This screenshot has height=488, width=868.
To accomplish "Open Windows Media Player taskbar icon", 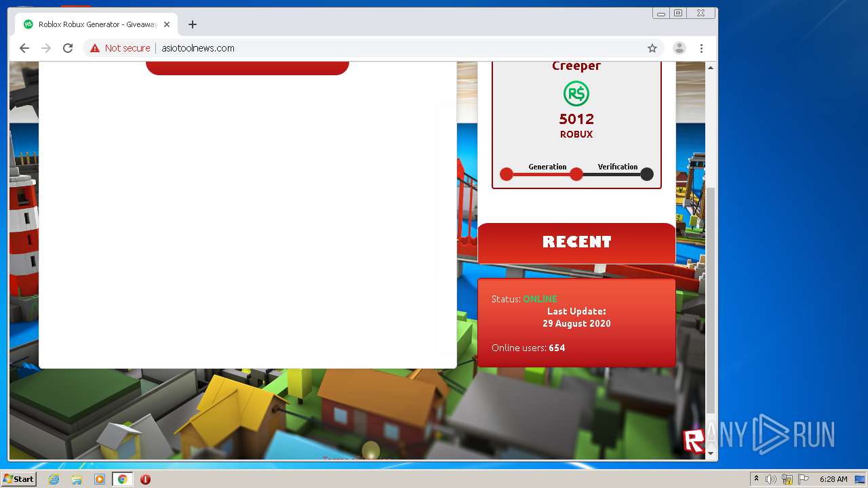I will [100, 479].
